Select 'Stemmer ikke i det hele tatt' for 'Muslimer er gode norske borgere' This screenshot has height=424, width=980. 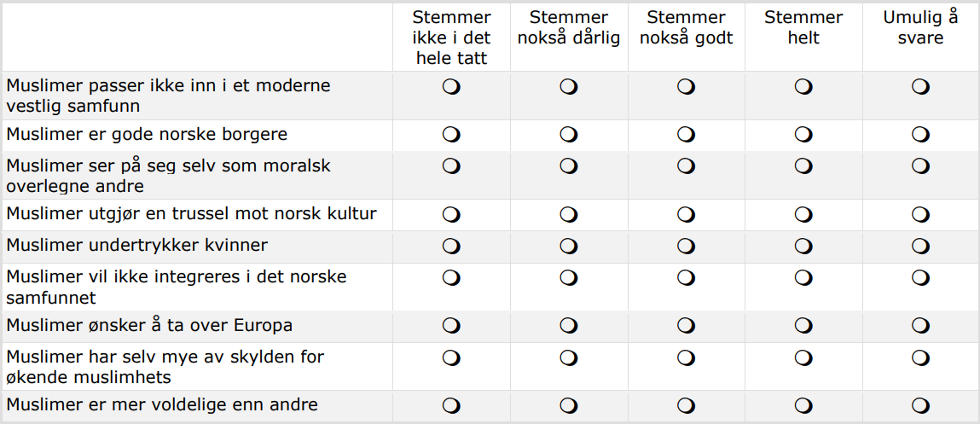coord(451,135)
